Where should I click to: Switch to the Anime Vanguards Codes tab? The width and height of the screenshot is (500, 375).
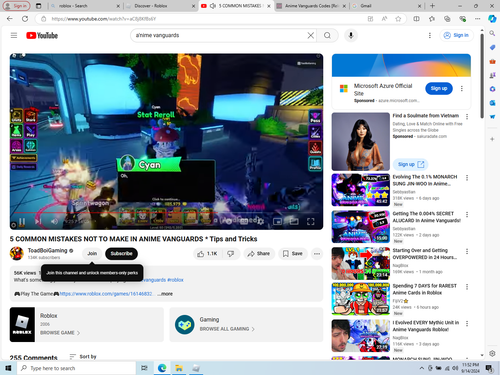coord(311,6)
